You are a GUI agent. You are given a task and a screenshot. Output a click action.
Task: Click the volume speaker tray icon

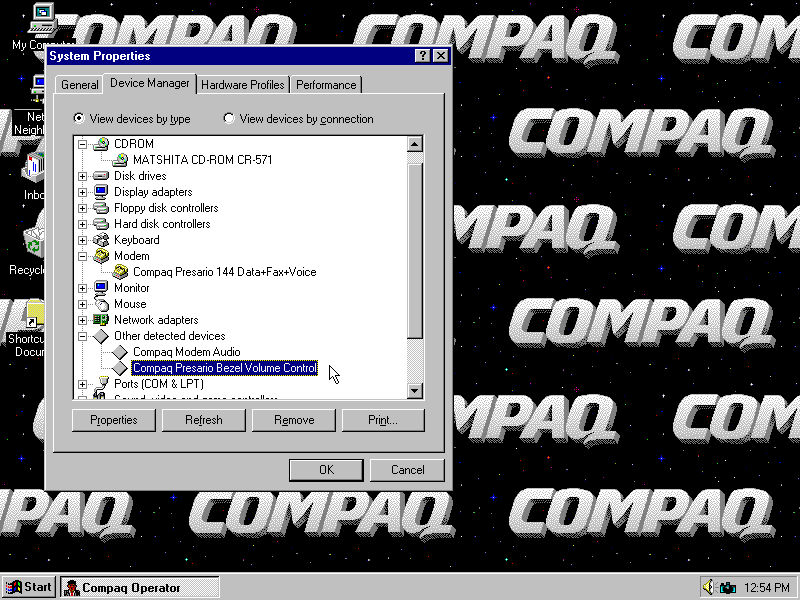708,587
